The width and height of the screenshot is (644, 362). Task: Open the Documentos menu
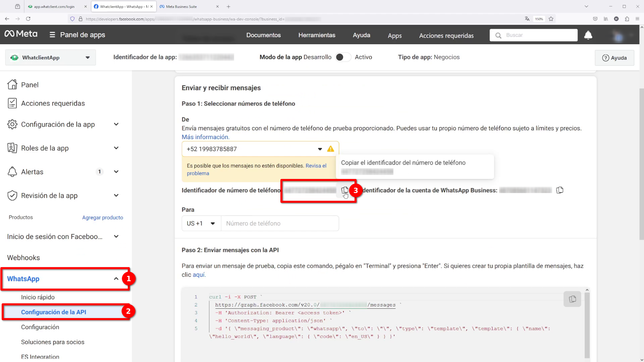click(x=263, y=35)
